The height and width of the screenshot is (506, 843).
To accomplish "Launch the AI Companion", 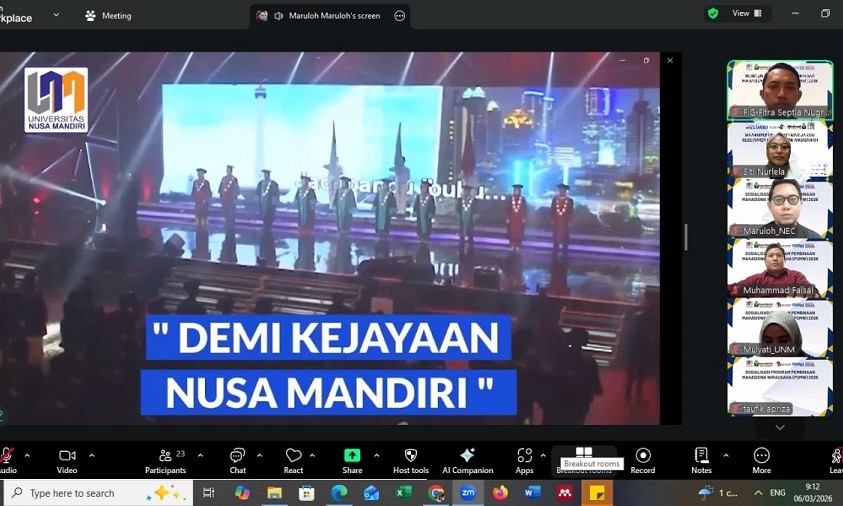I will tap(467, 460).
